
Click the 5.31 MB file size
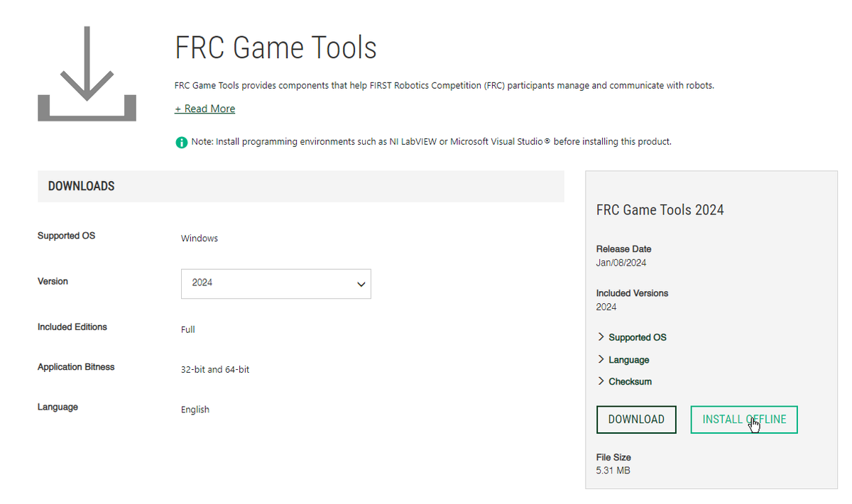pos(613,471)
